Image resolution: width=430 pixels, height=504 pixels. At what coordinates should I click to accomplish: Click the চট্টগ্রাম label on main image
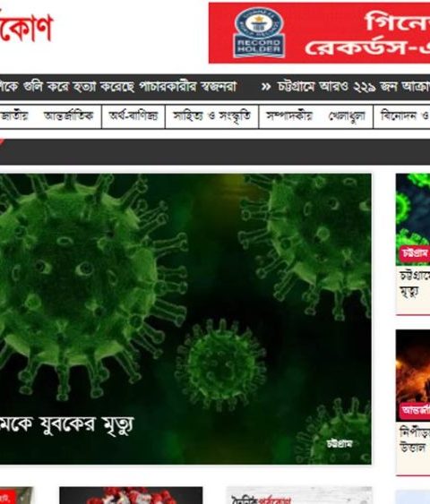pos(340,443)
